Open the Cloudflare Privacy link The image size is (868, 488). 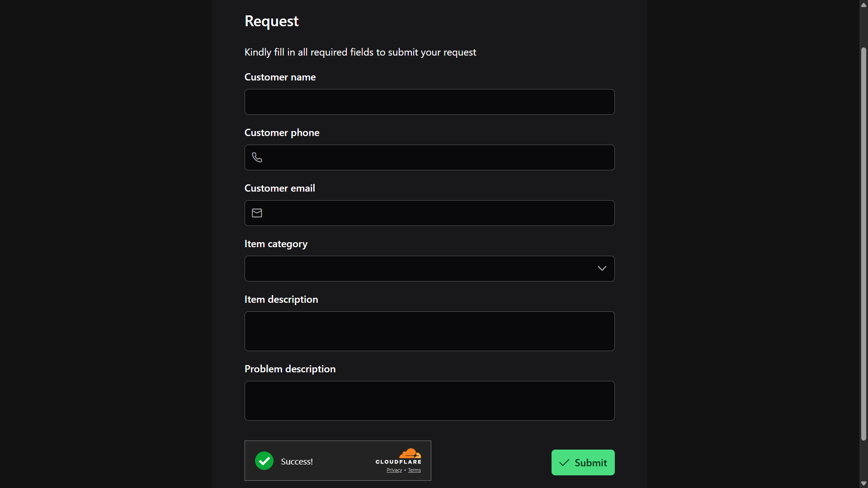394,470
